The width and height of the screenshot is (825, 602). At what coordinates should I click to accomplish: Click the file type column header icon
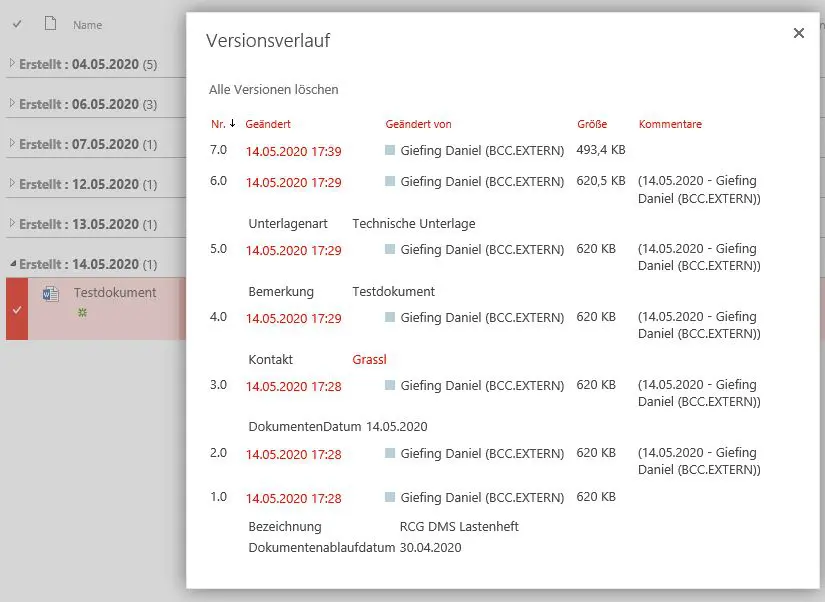(x=50, y=24)
